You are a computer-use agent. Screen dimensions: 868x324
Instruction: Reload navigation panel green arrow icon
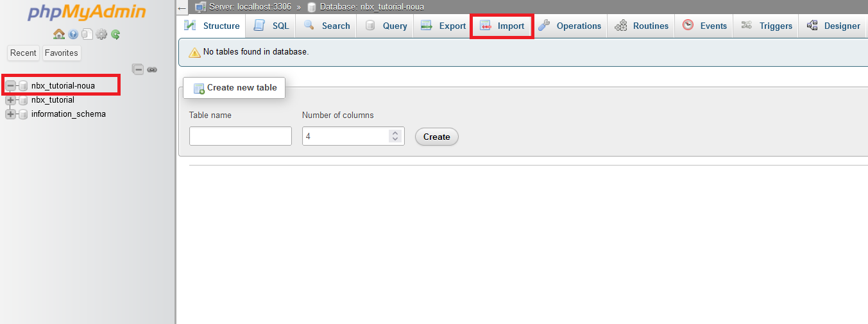click(115, 35)
